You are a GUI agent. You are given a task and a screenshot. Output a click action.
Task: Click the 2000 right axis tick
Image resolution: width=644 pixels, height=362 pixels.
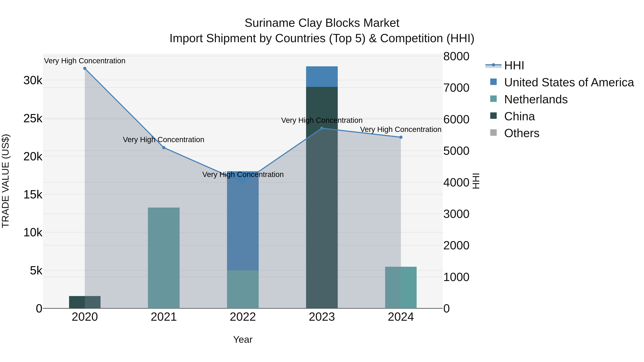[x=456, y=246]
